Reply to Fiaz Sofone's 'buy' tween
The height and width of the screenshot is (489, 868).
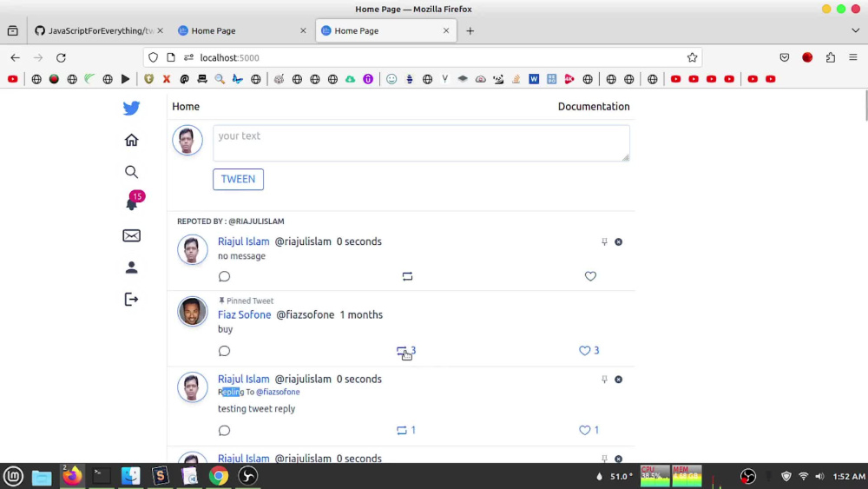point(224,351)
